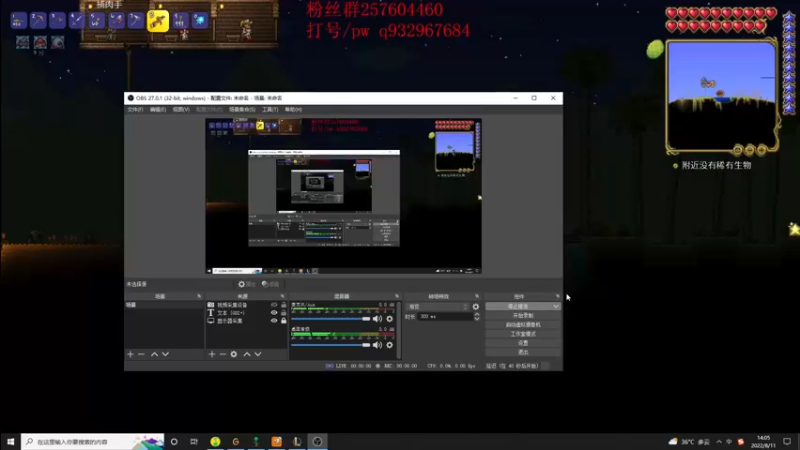
Task: Open Task View on taskbar
Action: click(194, 441)
